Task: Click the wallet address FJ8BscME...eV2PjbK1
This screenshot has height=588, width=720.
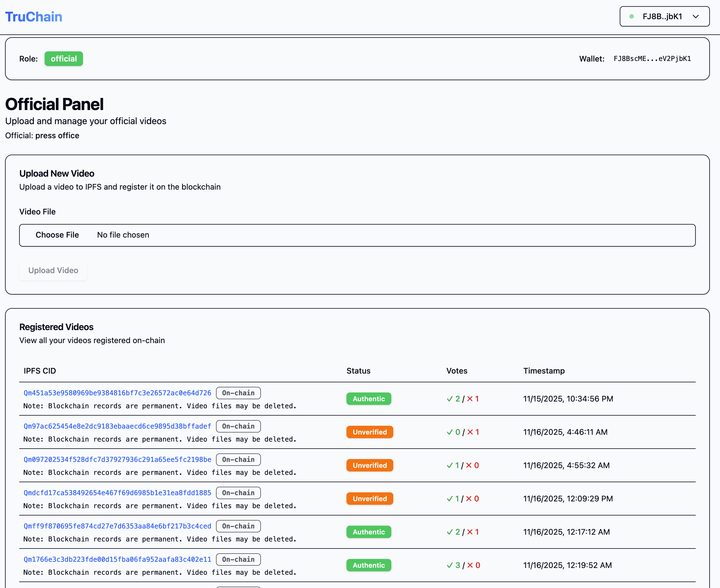Action: tap(652, 59)
